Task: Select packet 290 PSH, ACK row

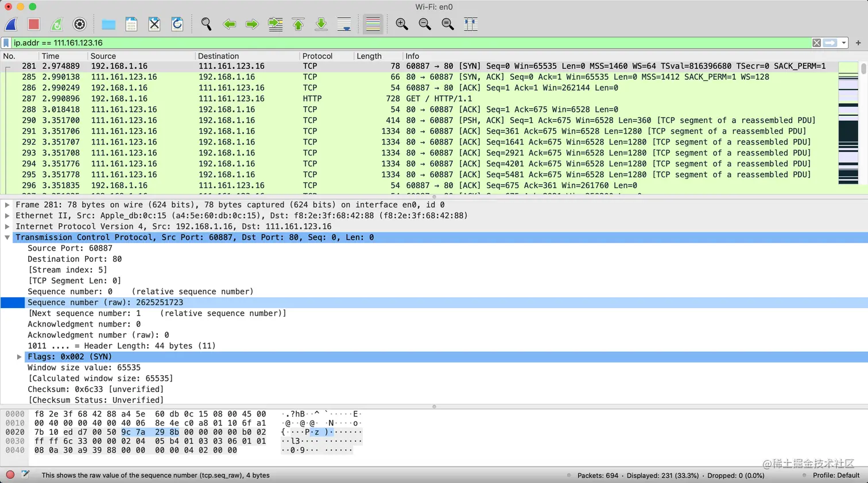Action: pyautogui.click(x=419, y=120)
